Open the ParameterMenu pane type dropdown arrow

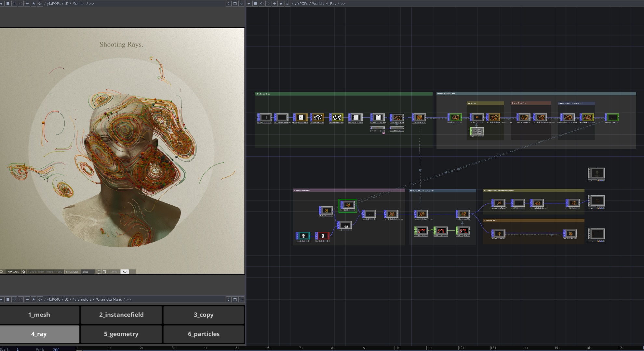[x=2, y=299]
